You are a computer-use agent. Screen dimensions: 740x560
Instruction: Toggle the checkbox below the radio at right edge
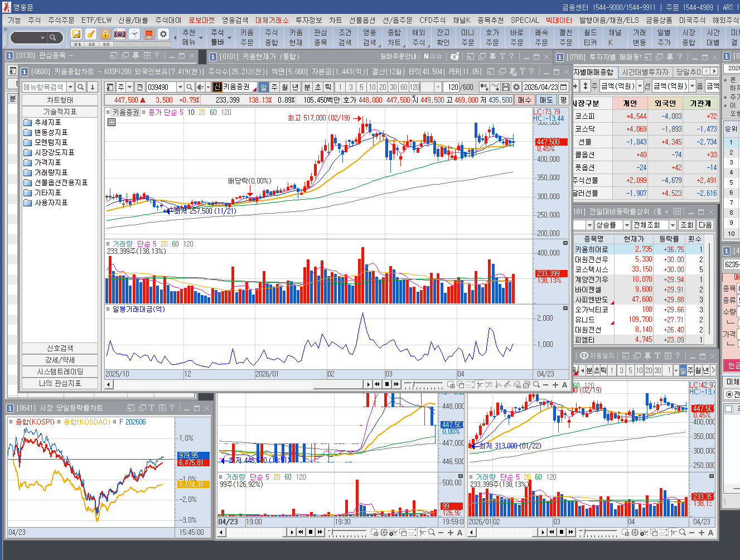click(728, 409)
